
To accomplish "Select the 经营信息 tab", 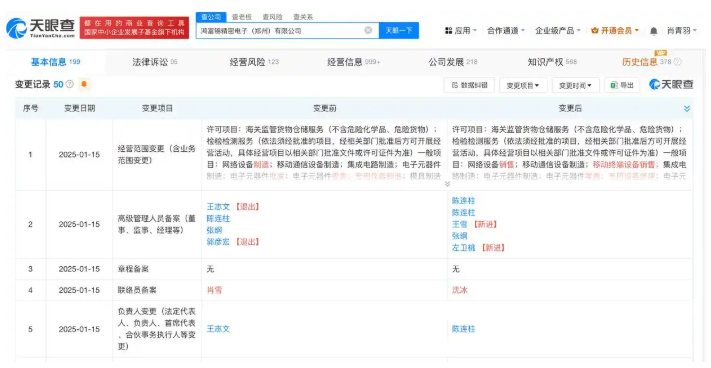I will pyautogui.click(x=354, y=62).
